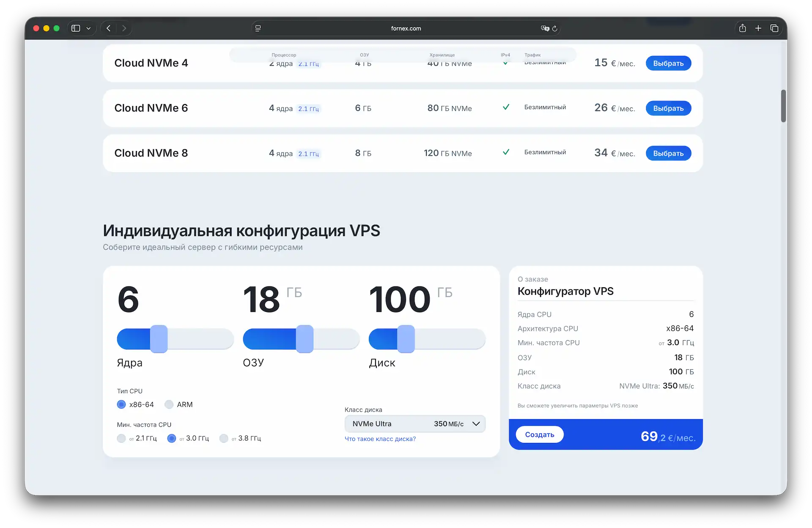Image resolution: width=812 pixels, height=528 pixels.
Task: Click the vertical page scrollbar
Action: [783, 106]
